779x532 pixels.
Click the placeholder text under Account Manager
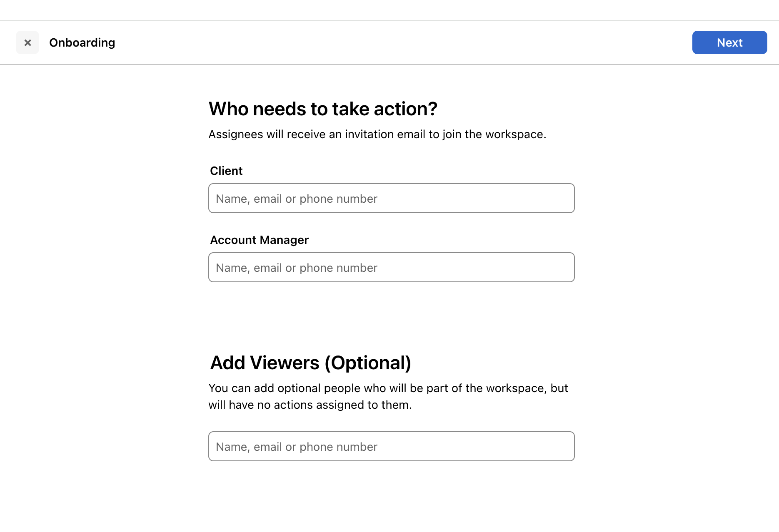point(296,268)
